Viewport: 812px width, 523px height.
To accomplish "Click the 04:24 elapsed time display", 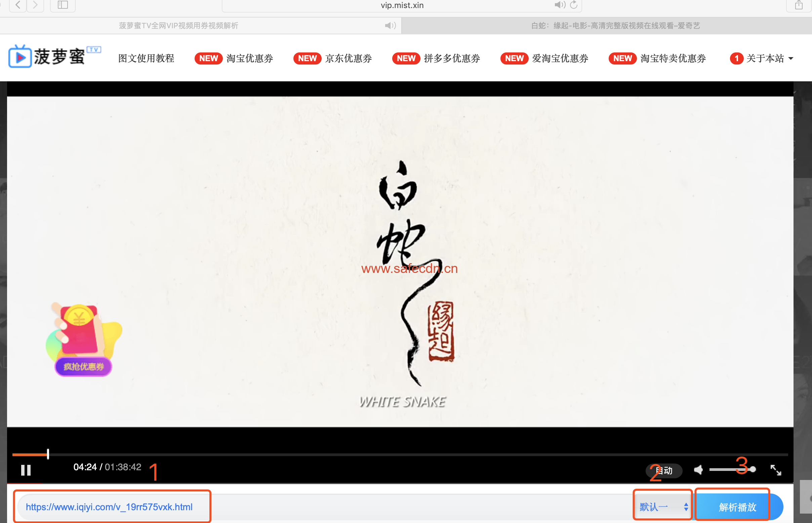I will [85, 467].
